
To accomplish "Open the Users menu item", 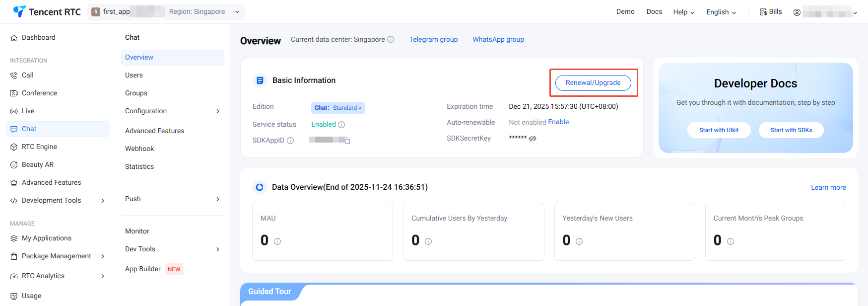I will coord(134,76).
